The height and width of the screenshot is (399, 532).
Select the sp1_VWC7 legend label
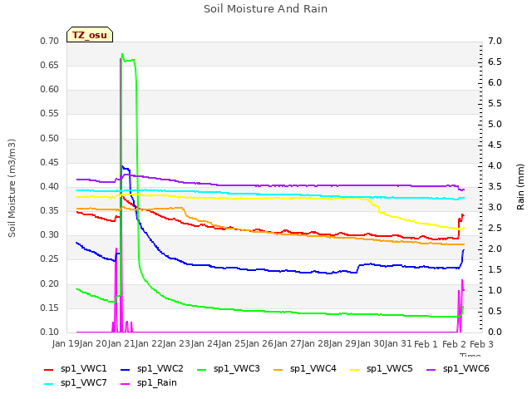(83, 383)
